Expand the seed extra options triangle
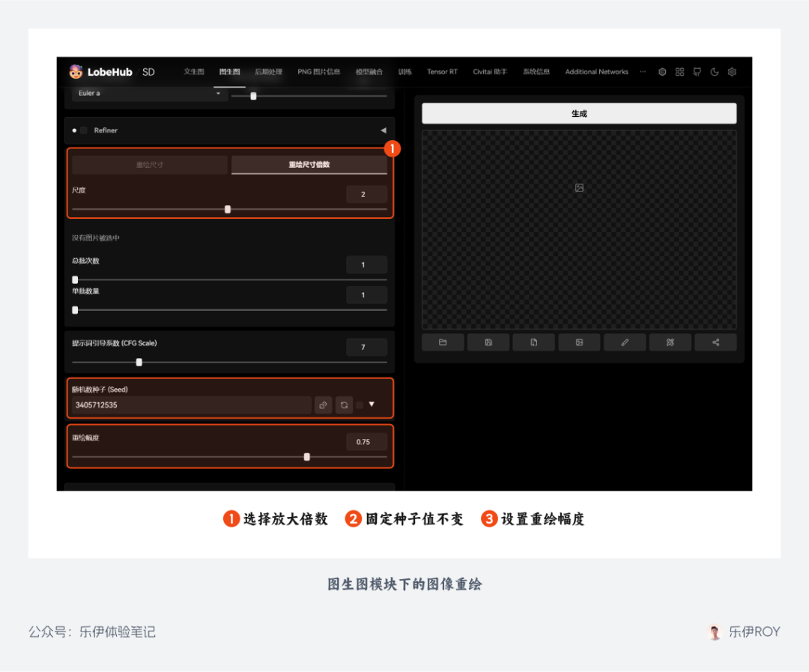The width and height of the screenshot is (809, 672). pos(372,405)
